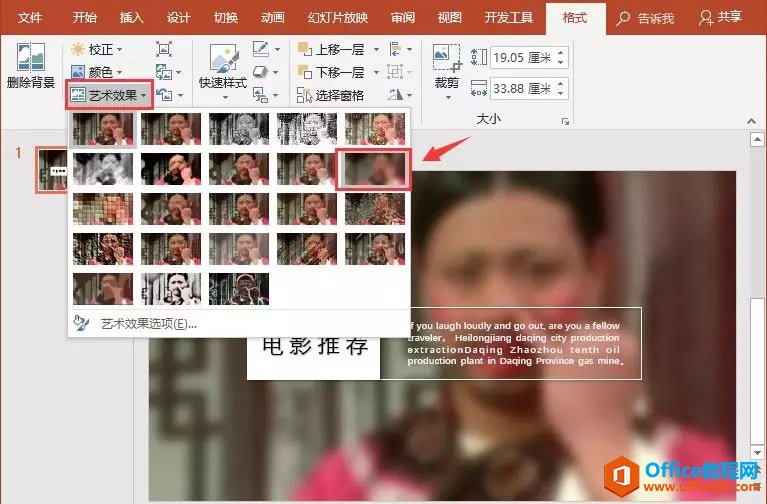Image resolution: width=767 pixels, height=504 pixels.
Task: Click the Tell Me (告诉我) search
Action: [x=646, y=19]
